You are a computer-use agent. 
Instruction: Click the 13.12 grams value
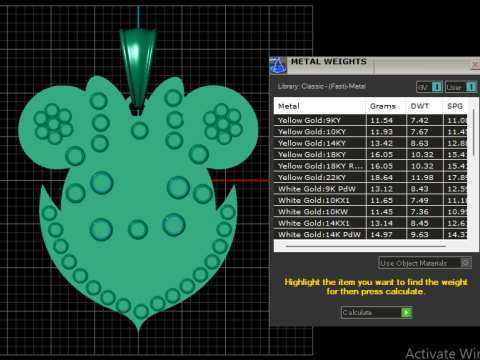(x=381, y=189)
